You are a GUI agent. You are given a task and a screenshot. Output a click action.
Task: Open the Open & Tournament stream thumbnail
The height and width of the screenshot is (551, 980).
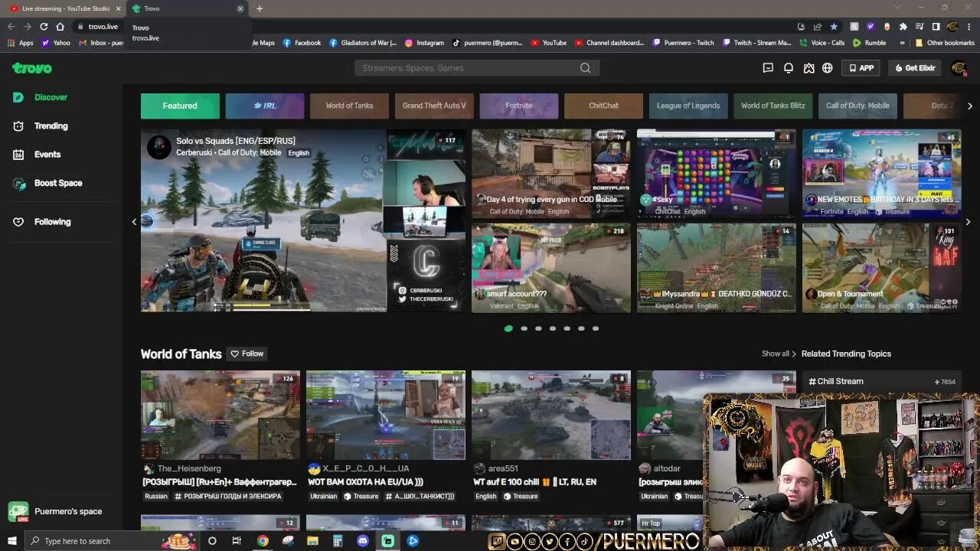(882, 268)
